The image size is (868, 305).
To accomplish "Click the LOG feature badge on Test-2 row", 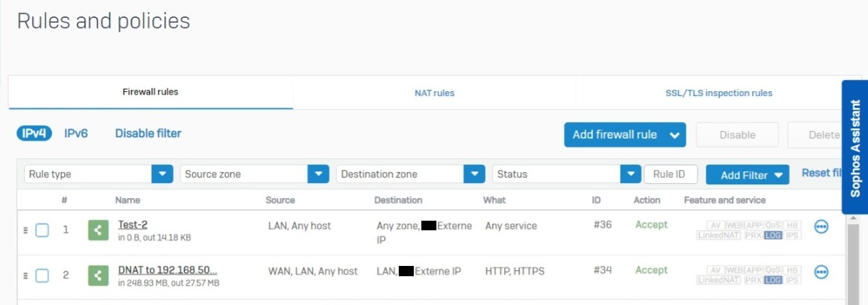I will [773, 235].
